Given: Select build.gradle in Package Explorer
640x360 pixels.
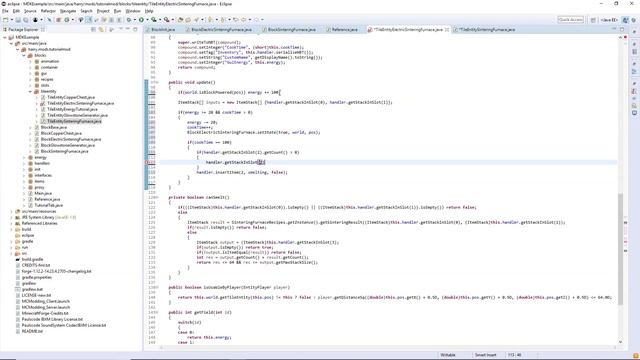Looking at the screenshot, I should pyautogui.click(x=32, y=260).
